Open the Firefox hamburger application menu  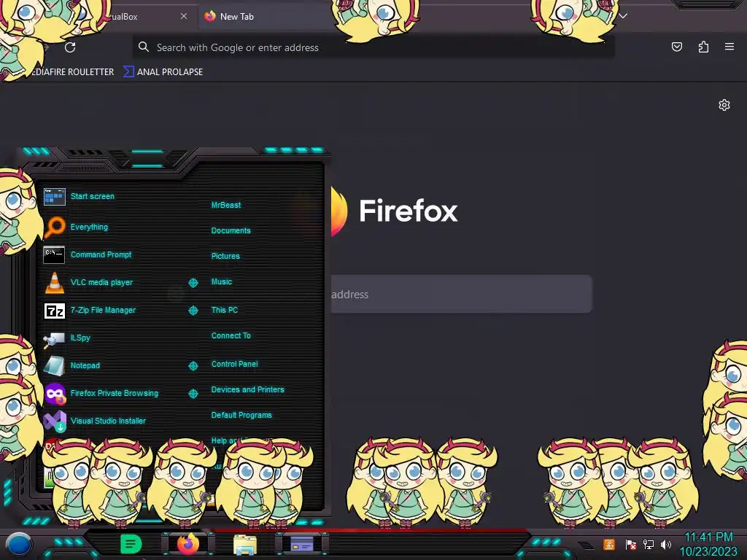pyautogui.click(x=729, y=47)
